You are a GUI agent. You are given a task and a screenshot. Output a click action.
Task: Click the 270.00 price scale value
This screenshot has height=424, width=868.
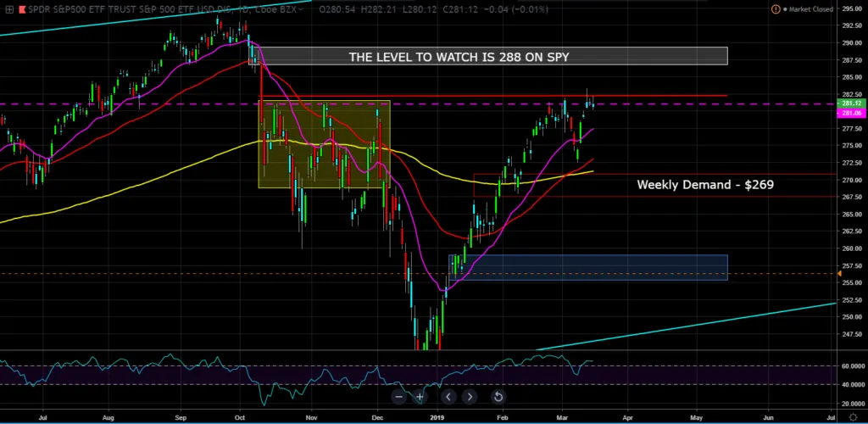[853, 180]
